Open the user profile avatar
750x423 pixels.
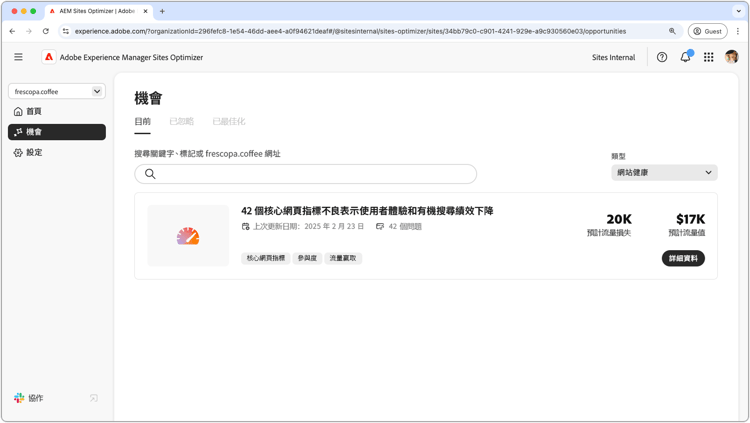[x=731, y=57]
